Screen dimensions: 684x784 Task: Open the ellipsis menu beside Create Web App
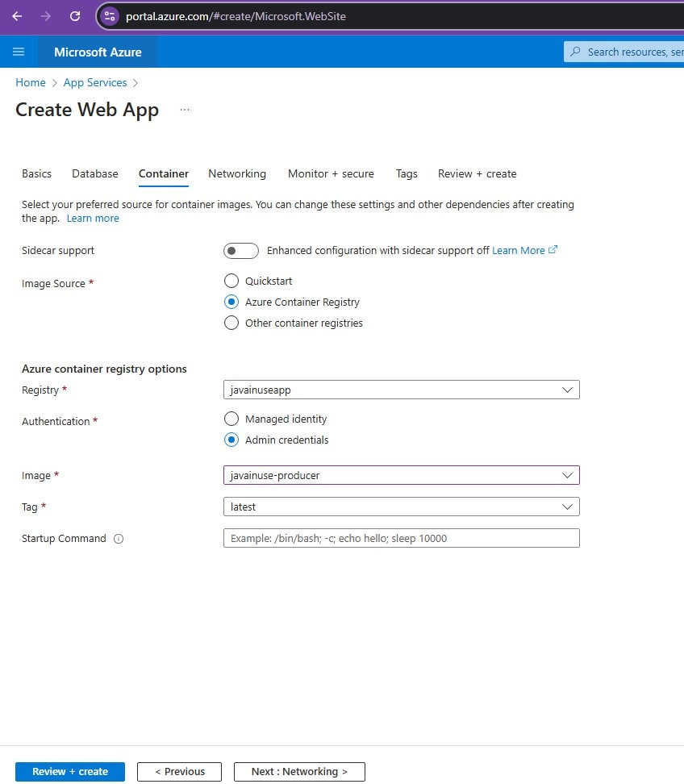click(185, 110)
